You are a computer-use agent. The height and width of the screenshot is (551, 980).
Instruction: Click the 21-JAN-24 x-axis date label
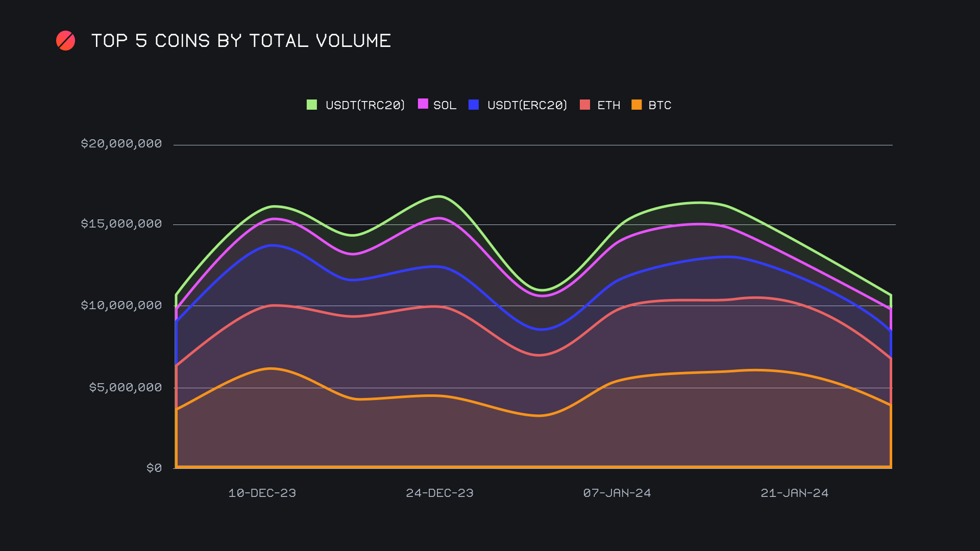(794, 493)
